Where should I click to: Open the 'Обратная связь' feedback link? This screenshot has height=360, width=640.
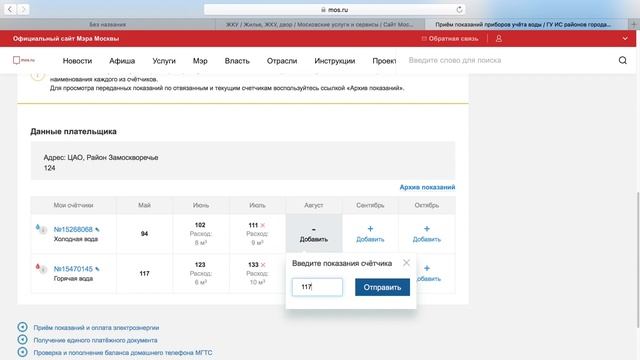coord(449,38)
